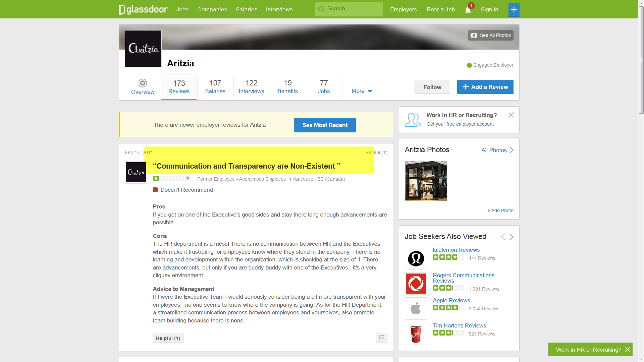Click the notifications bell icon
Image resolution: width=644 pixels, height=362 pixels.
[468, 10]
